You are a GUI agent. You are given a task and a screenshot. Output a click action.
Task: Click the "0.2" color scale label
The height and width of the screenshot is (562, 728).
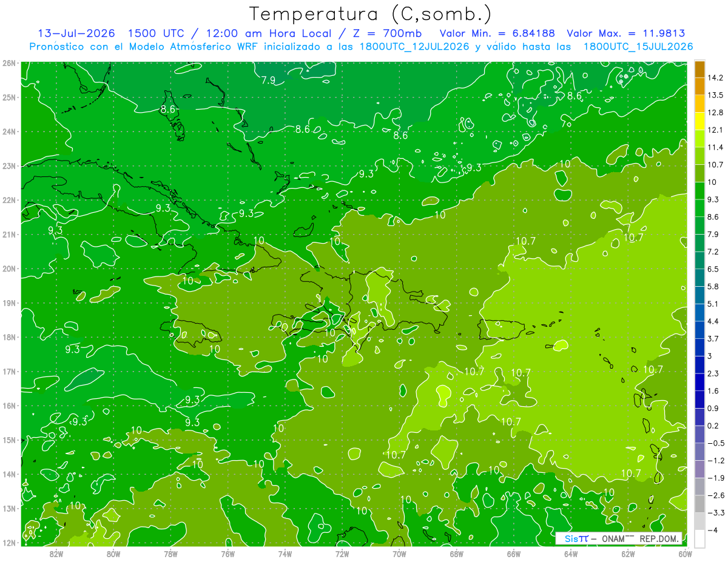(713, 426)
